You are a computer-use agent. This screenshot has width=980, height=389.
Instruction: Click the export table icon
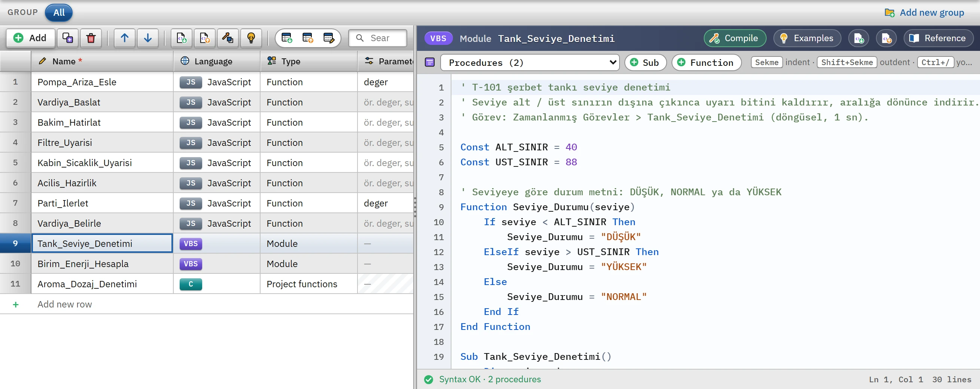[307, 38]
